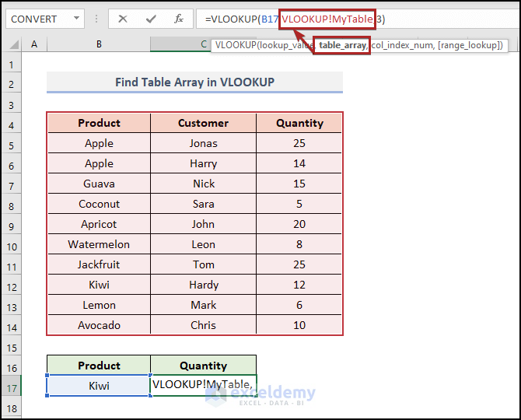Click the Enter checkmark formula button
The height and width of the screenshot is (420, 521).
[151, 19]
